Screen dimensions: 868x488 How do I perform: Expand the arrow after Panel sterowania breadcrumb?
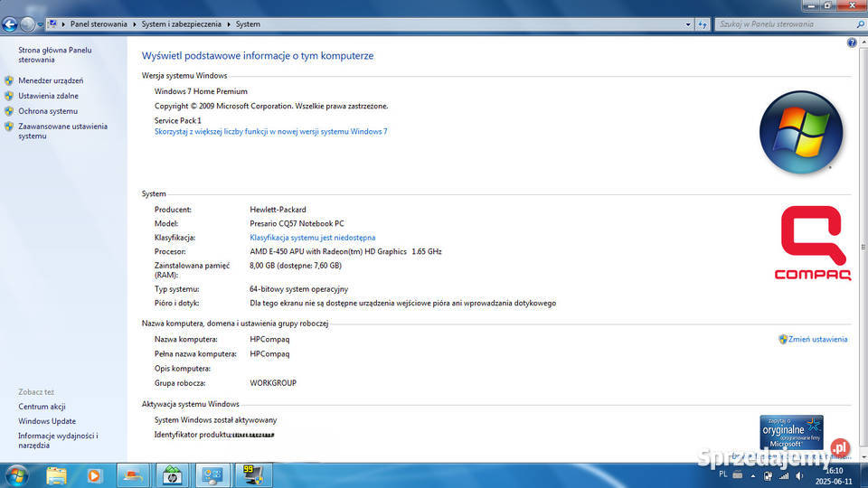click(135, 24)
